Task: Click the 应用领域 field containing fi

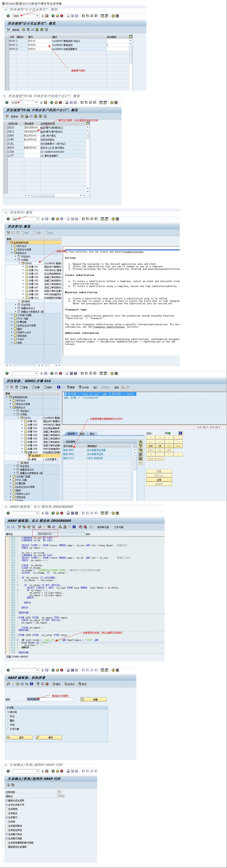Action: pos(60,792)
